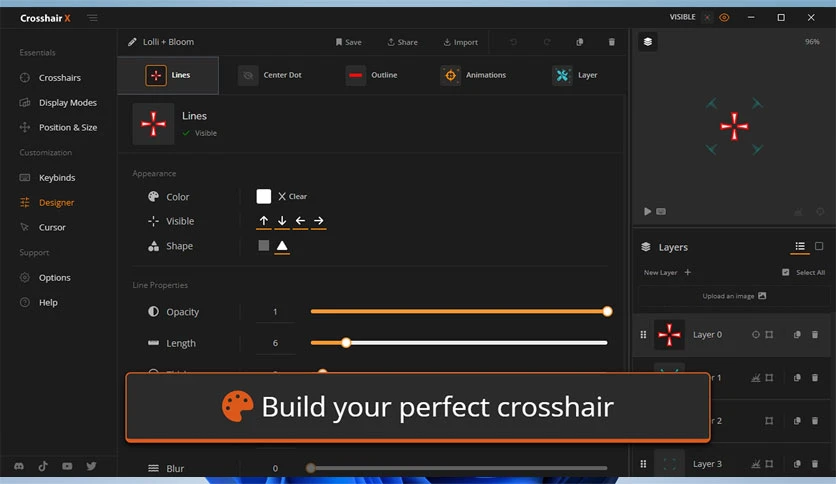Redo the last change
This screenshot has height=484, width=836.
pos(546,42)
